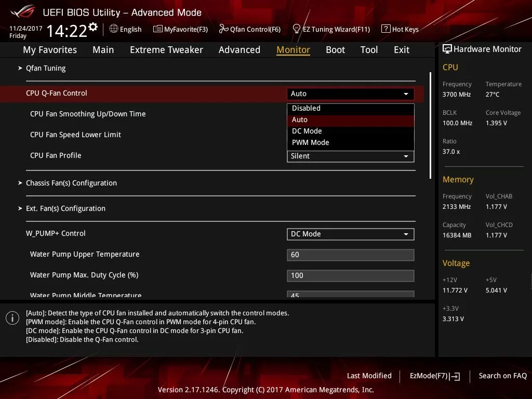Open the W_PUMP+ Control dropdown
This screenshot has width=532, height=399.
(351, 234)
